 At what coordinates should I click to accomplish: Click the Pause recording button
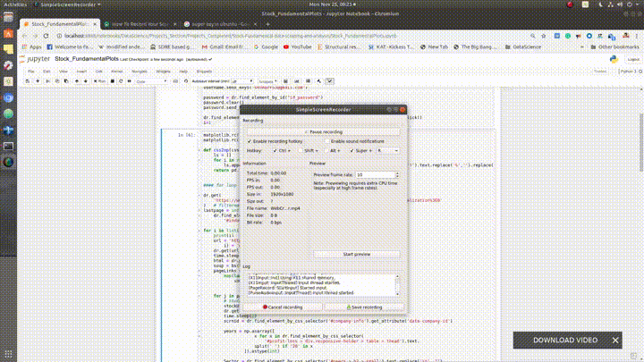(322, 131)
